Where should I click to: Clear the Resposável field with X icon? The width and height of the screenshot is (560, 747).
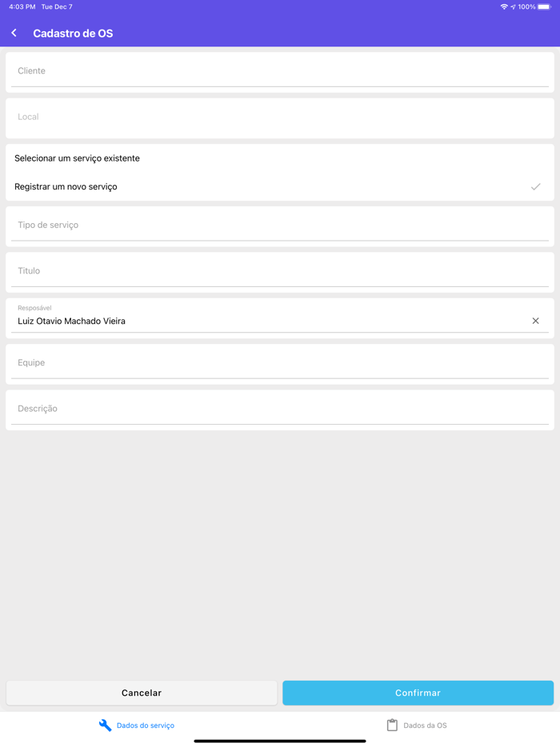(536, 321)
